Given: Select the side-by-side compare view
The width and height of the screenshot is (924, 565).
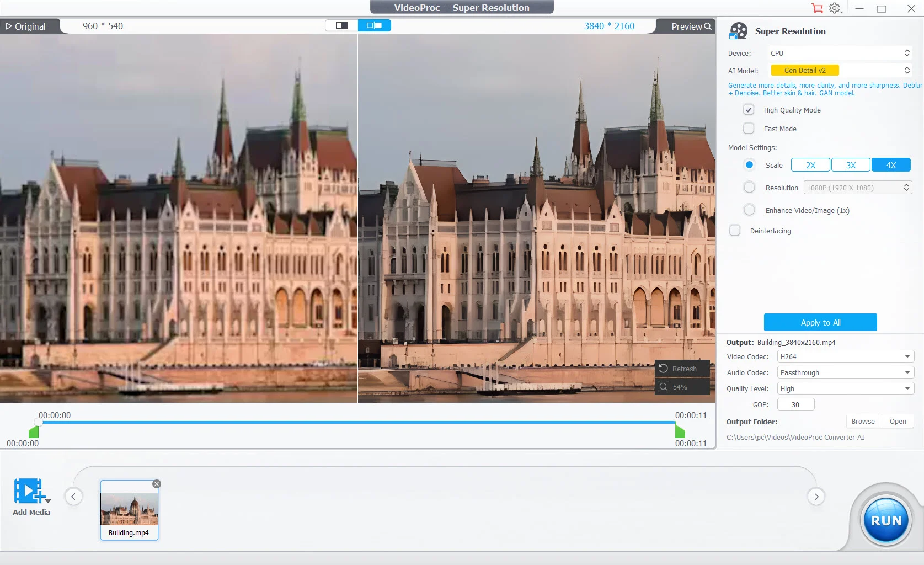Looking at the screenshot, I should click(x=375, y=25).
